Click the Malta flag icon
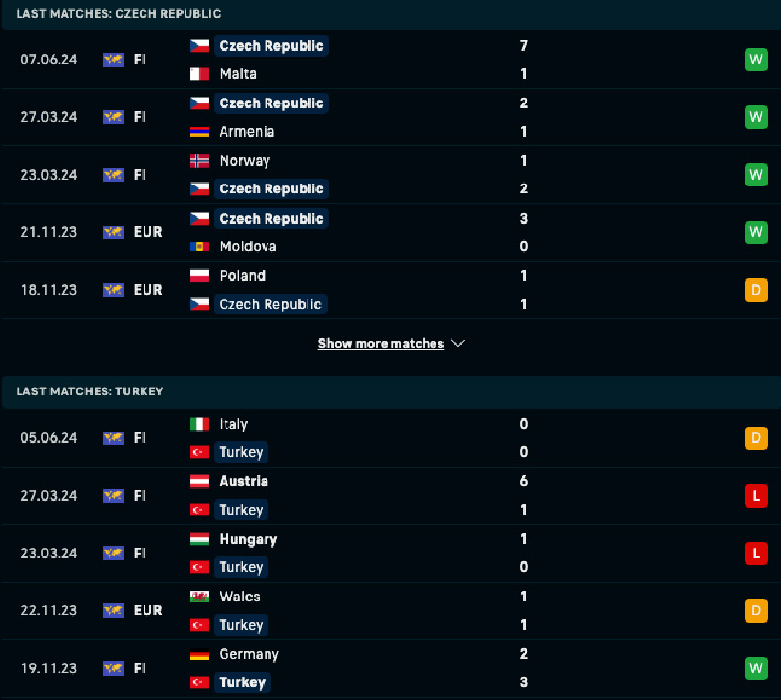Screen dimensions: 781x700 [x=199, y=74]
